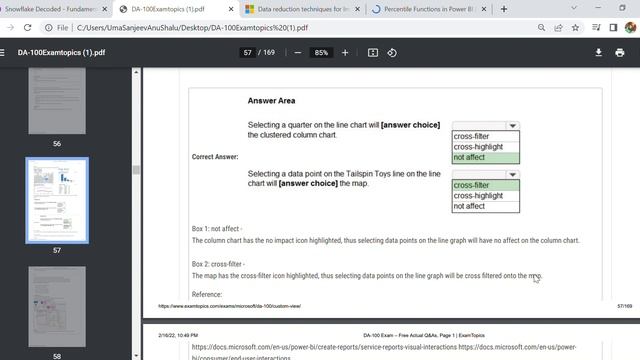This screenshot has height=360, width=640.
Task: Click the share page icon
Action: [x=558, y=28]
